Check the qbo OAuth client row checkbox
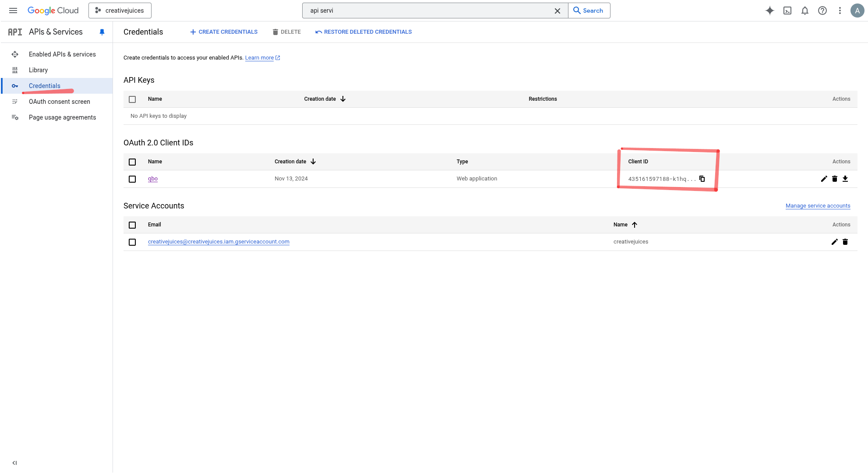 pyautogui.click(x=132, y=179)
